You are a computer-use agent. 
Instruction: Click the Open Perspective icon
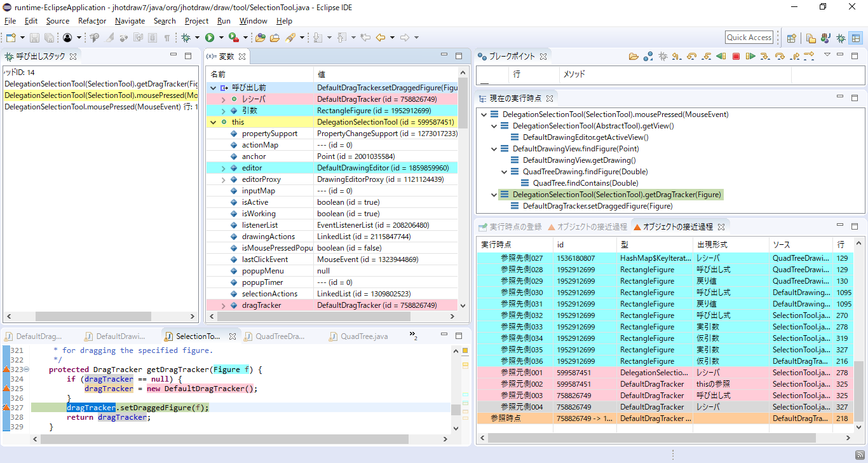pos(792,38)
